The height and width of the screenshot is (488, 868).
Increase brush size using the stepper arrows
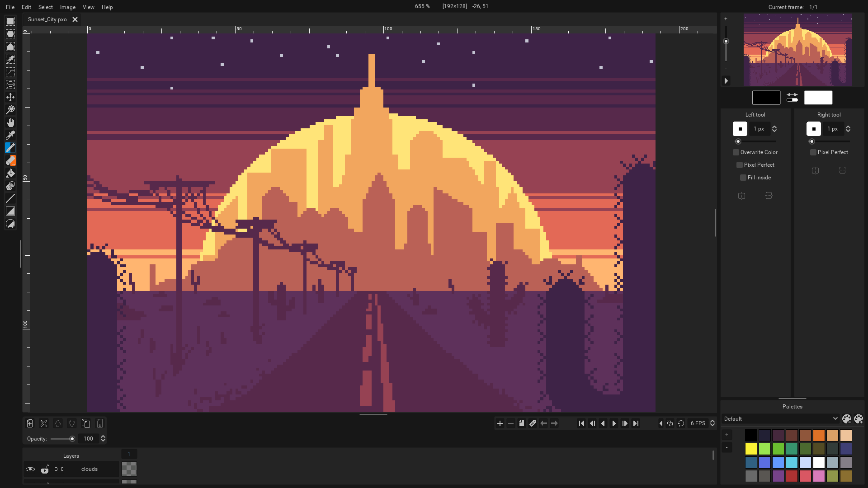click(x=775, y=127)
